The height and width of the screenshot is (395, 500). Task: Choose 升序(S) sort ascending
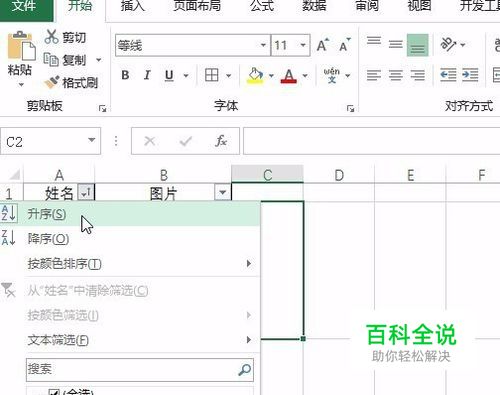[x=130, y=214]
